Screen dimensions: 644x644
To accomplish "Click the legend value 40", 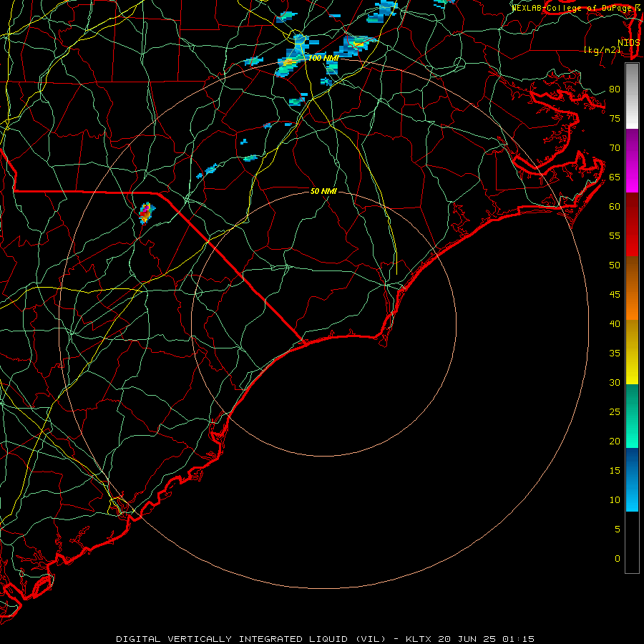I will click(x=615, y=323).
